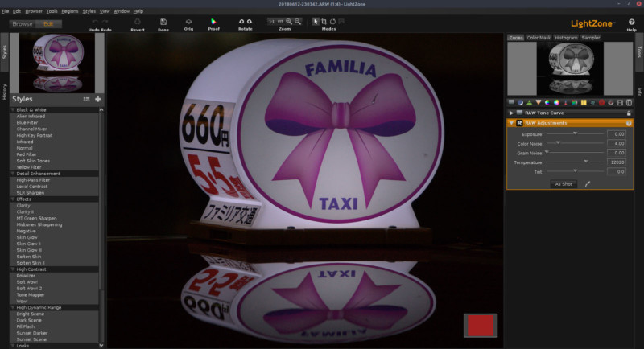The width and height of the screenshot is (644, 349).
Task: Add a ZoneMapper tool
Action: coord(511,102)
